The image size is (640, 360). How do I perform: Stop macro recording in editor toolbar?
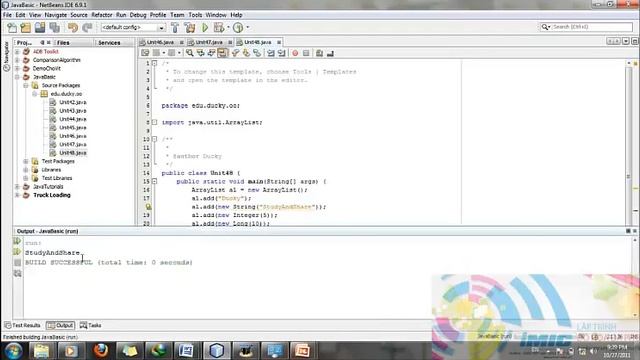pos(306,53)
